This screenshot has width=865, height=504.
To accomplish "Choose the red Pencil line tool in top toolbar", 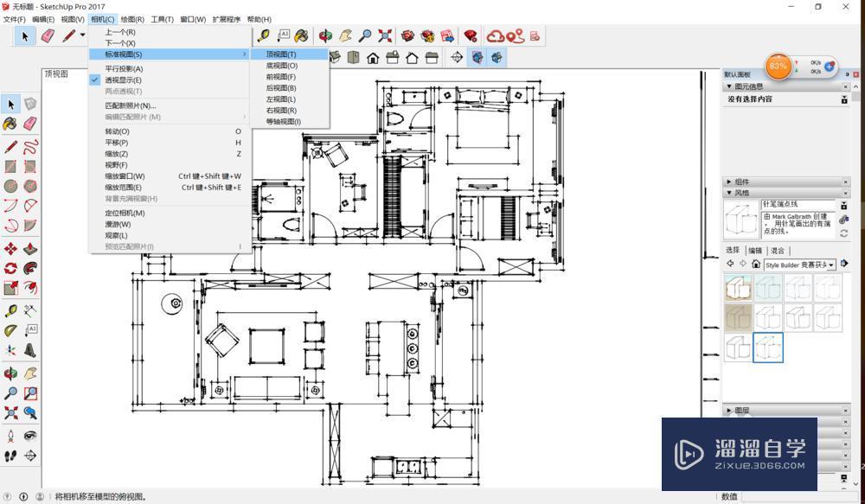I will 69,36.
